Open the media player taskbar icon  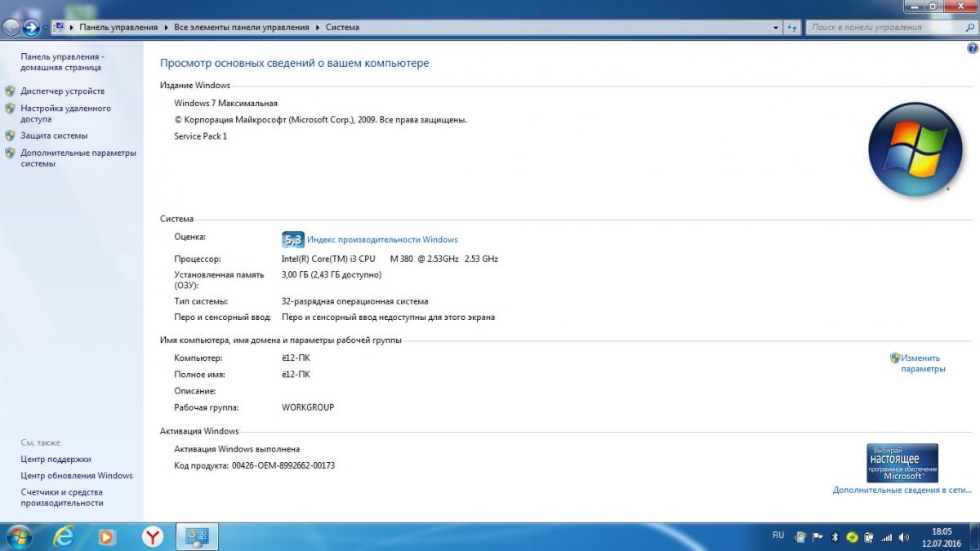coord(106,536)
